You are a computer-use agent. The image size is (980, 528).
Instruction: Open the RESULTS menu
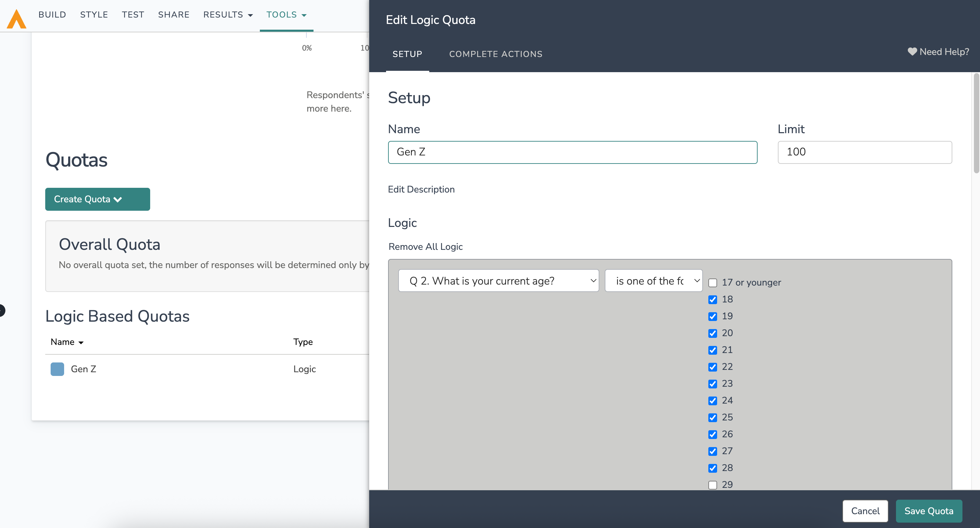(227, 14)
